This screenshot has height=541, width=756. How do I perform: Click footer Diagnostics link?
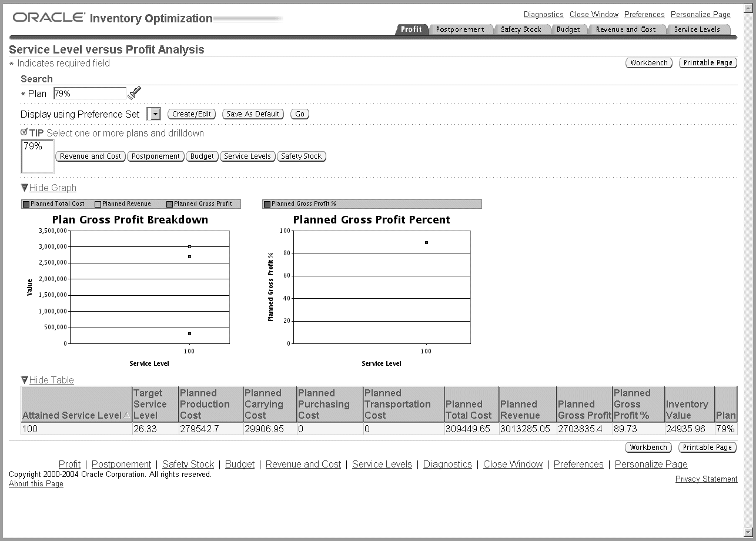pos(447,464)
